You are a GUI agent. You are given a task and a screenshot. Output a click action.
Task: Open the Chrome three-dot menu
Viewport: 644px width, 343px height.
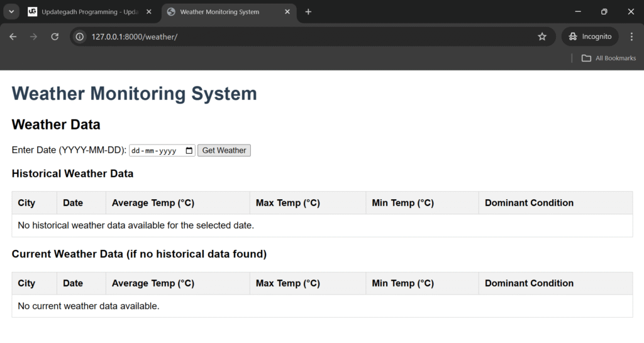point(631,37)
